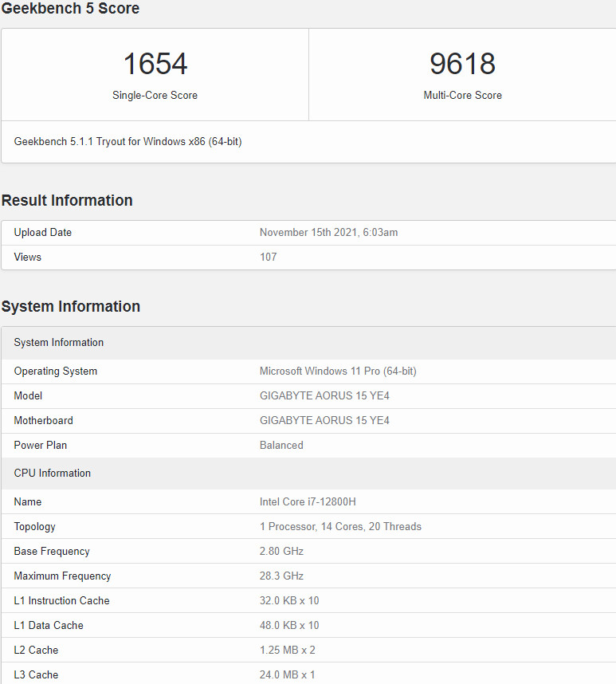Screen dimensions: 616x684
Task: Click the November 15th 2021 date value
Action: point(328,233)
